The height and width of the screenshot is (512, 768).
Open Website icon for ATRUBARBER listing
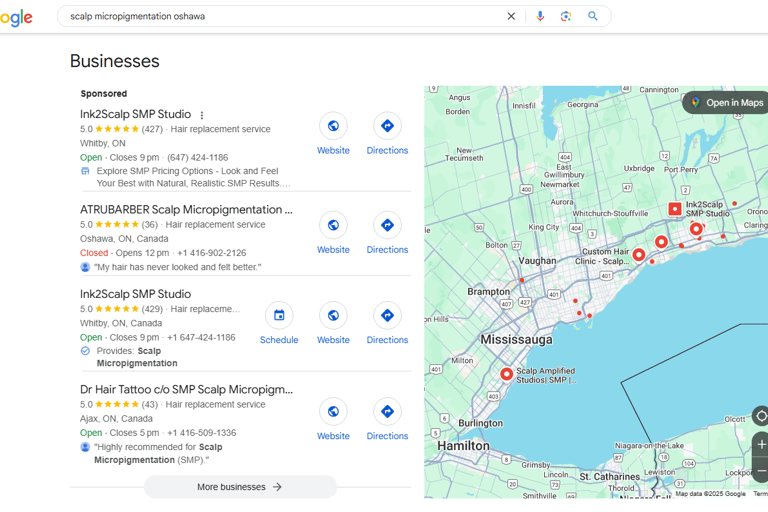(x=333, y=225)
